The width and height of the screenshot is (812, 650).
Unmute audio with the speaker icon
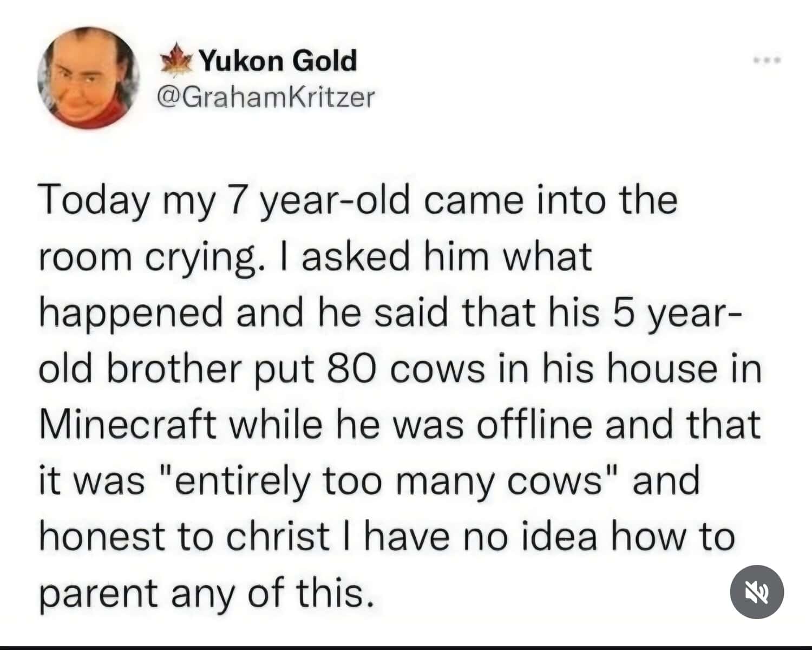click(x=757, y=592)
